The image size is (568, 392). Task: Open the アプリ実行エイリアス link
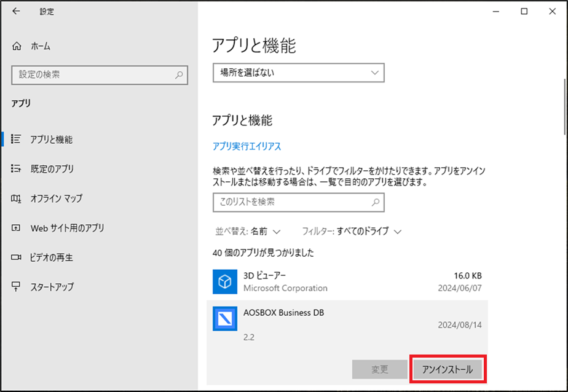click(x=247, y=146)
